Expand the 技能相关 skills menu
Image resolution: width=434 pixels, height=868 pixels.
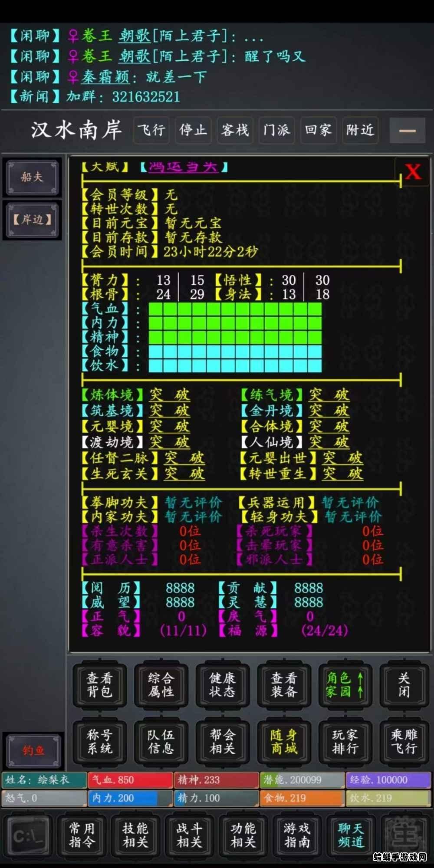[x=135, y=835]
